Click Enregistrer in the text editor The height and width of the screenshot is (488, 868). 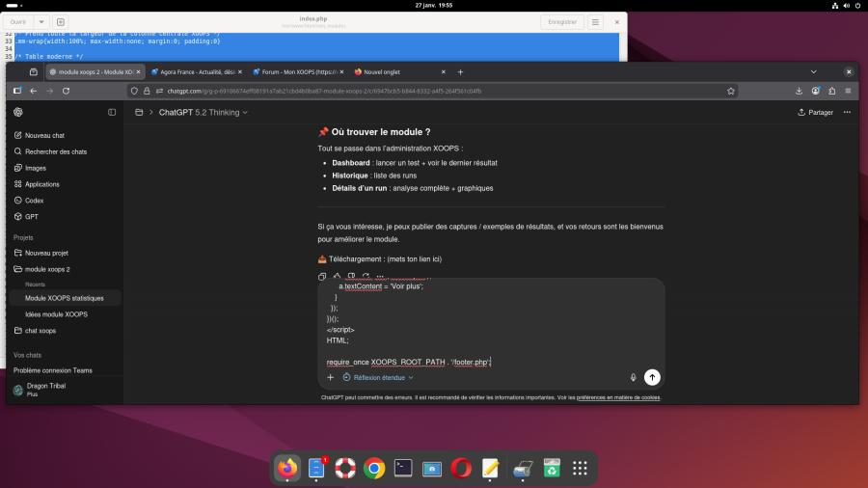(562, 22)
